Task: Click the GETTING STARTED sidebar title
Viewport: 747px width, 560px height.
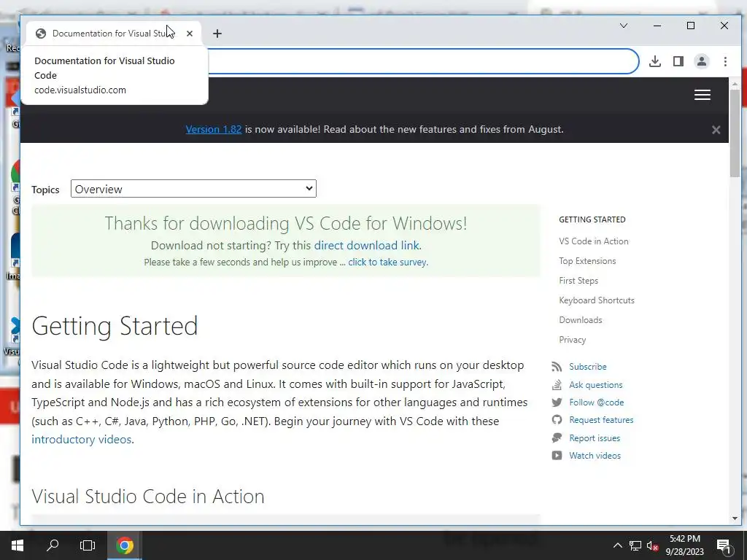Action: tap(592, 219)
